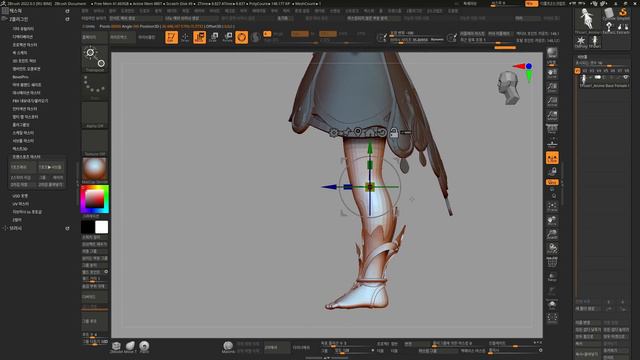Viewport: 640px width, 360px height.
Task: Pick a color in the color picker square
Action: click(x=95, y=199)
